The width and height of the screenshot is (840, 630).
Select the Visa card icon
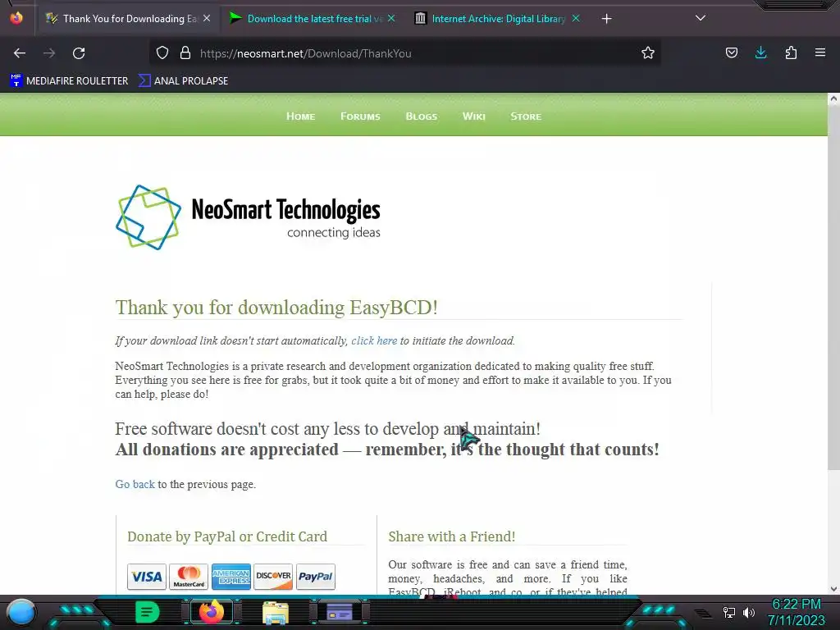147,577
